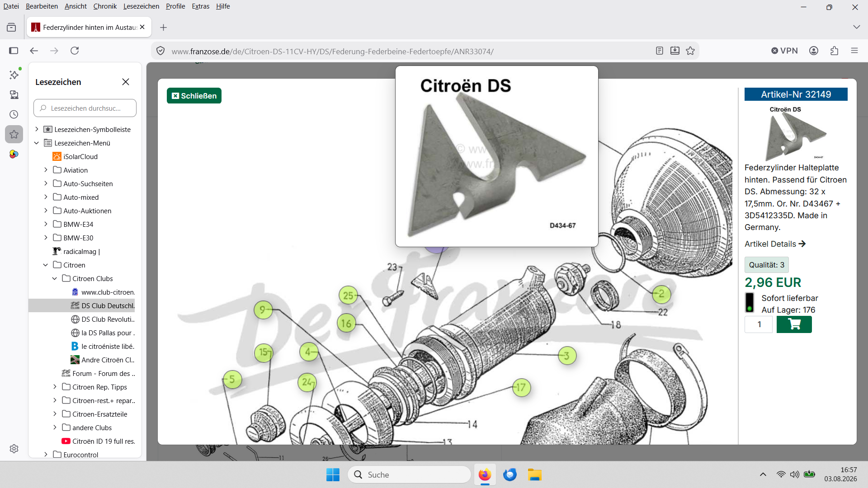
Task: Expand the Lesezeichen-Symbolleiste folder
Action: coord(37,129)
